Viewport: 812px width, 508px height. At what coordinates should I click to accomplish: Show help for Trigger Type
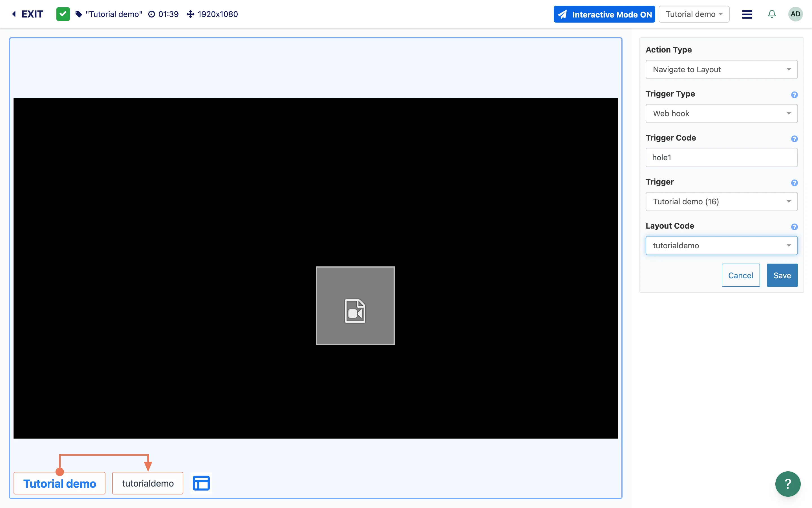pos(794,95)
